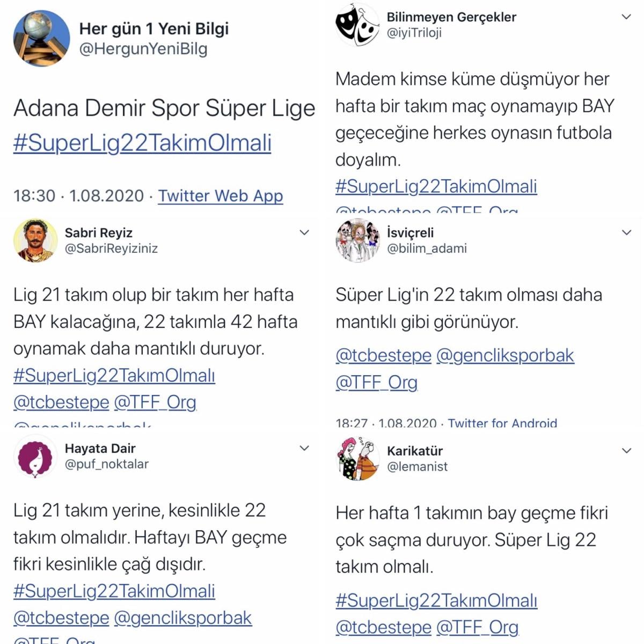644x644 pixels.
Task: Expand options chevron on İsviçreli tweet
Action: (x=626, y=232)
